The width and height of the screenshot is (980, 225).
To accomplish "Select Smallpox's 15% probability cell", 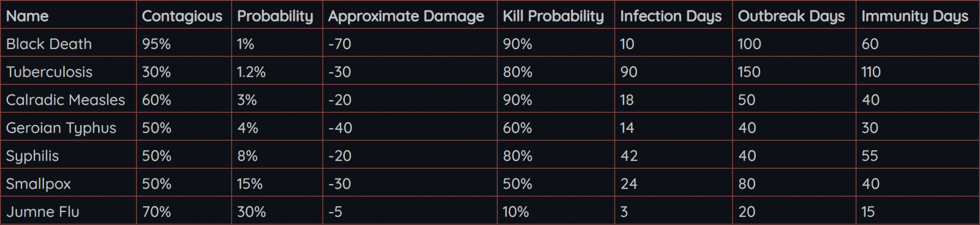I will [x=249, y=184].
